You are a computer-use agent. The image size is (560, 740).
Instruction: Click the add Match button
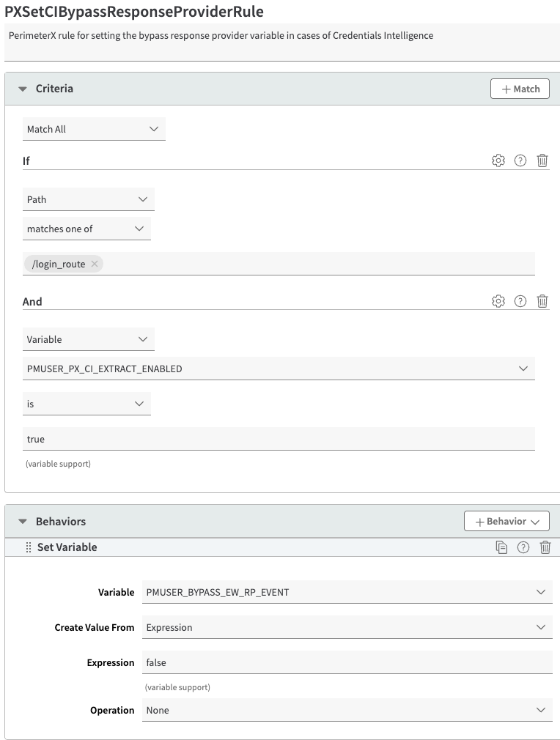coord(520,89)
